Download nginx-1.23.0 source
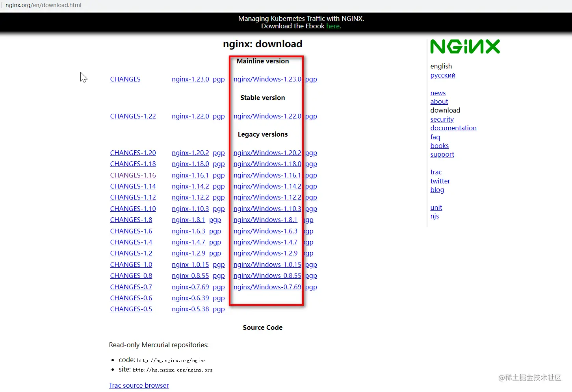This screenshot has height=392, width=572. [x=190, y=79]
